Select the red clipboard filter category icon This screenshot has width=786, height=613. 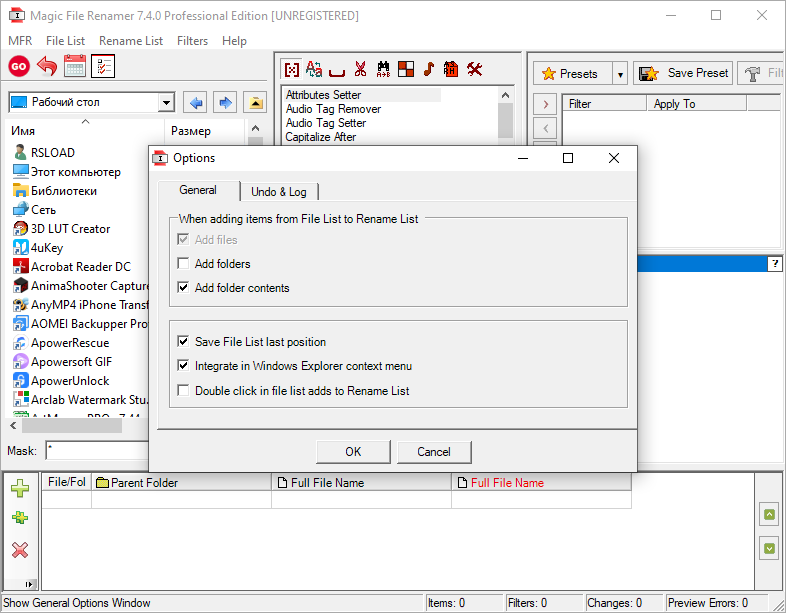[x=451, y=69]
